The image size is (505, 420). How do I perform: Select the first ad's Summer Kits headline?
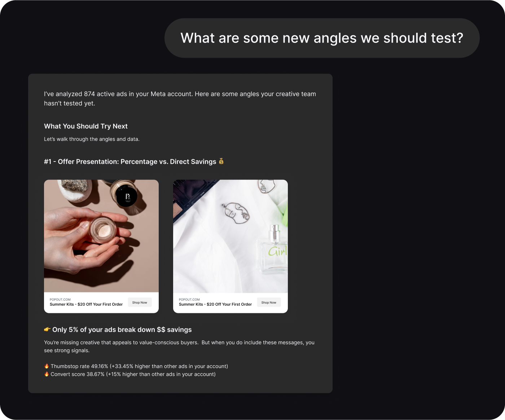click(86, 304)
